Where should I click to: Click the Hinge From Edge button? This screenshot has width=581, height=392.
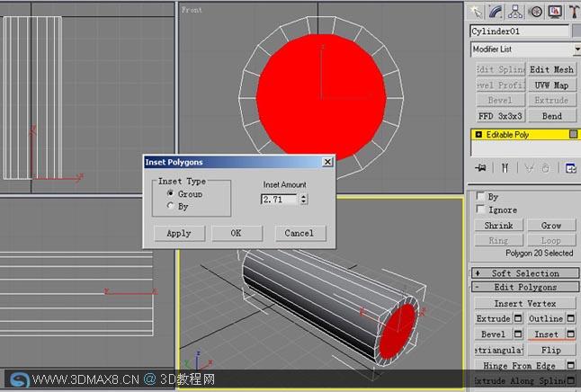click(520, 366)
